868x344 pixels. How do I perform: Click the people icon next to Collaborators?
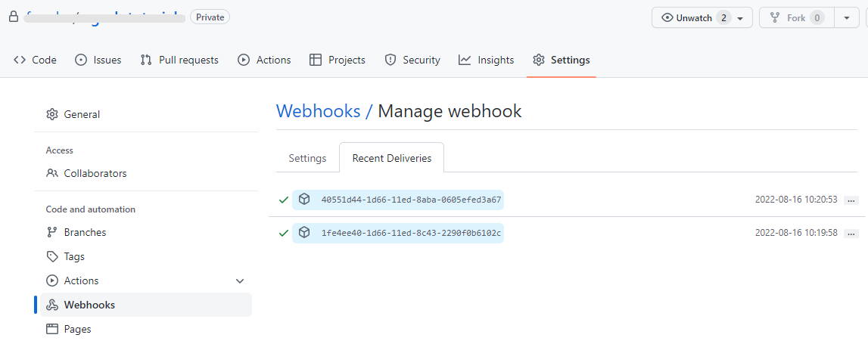[x=52, y=173]
